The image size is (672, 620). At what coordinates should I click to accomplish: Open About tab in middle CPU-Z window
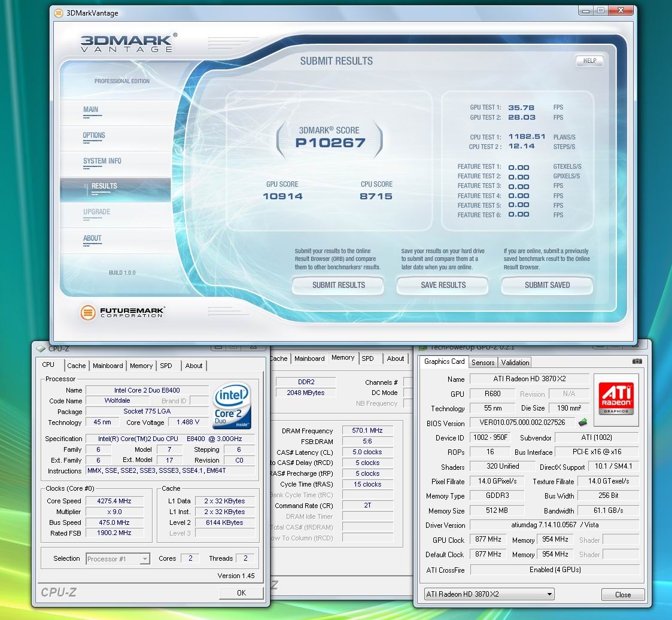click(x=395, y=358)
